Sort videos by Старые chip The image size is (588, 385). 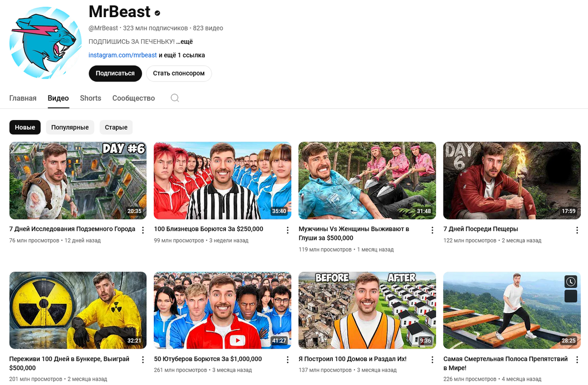pyautogui.click(x=116, y=127)
